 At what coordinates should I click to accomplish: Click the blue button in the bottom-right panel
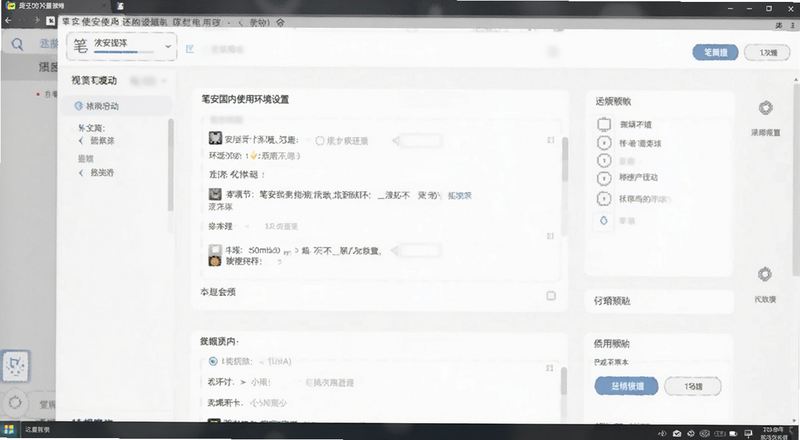click(627, 386)
